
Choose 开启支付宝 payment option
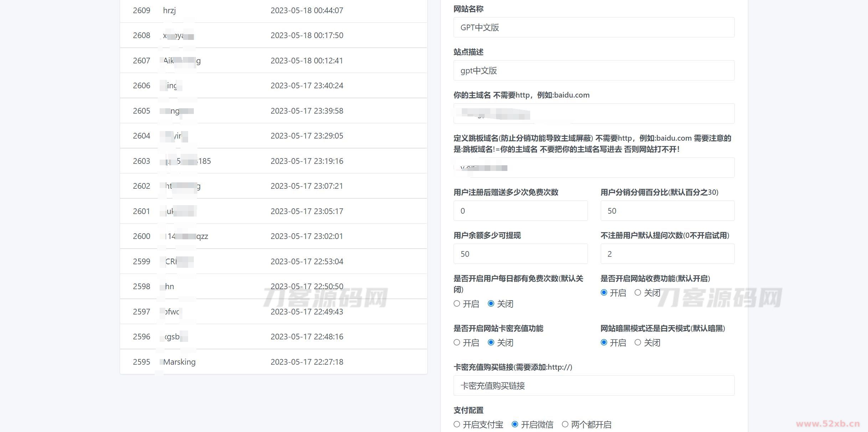pos(457,425)
